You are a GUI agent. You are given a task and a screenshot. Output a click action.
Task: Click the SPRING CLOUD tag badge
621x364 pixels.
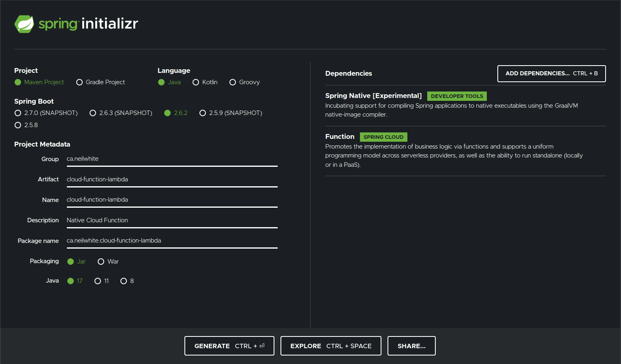pos(383,137)
